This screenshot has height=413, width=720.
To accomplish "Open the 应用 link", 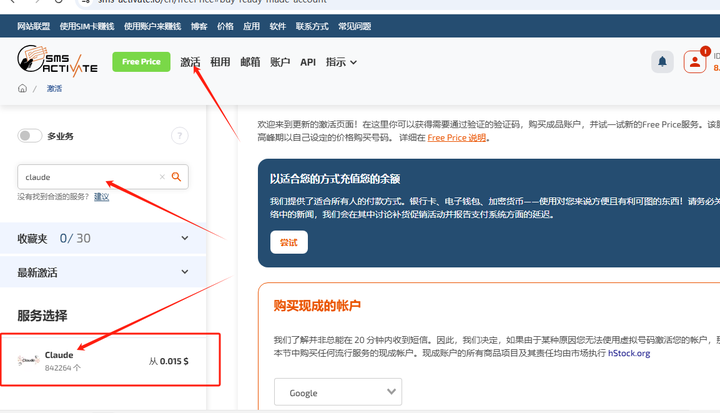I will (x=251, y=26).
